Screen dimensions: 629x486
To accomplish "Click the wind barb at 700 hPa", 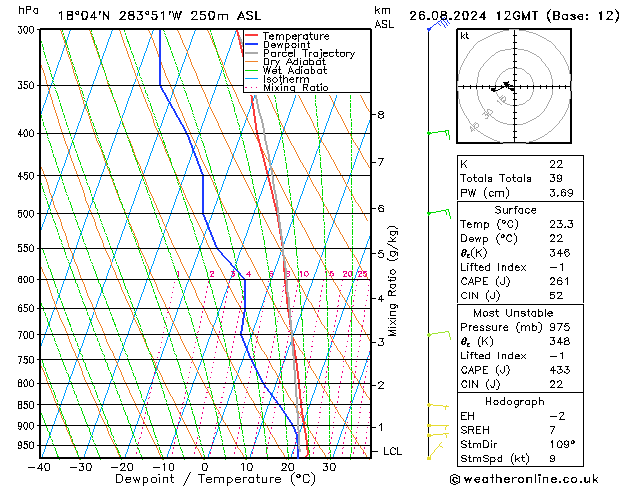I will (438, 334).
